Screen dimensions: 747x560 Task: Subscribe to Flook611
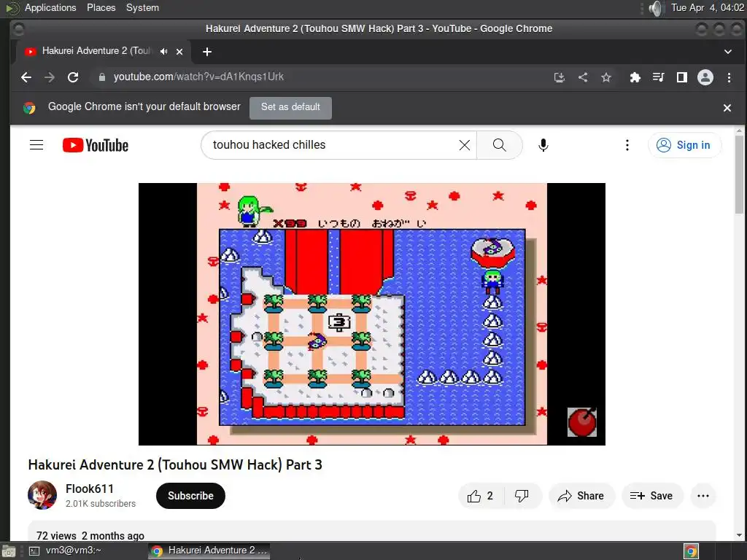[x=190, y=496]
